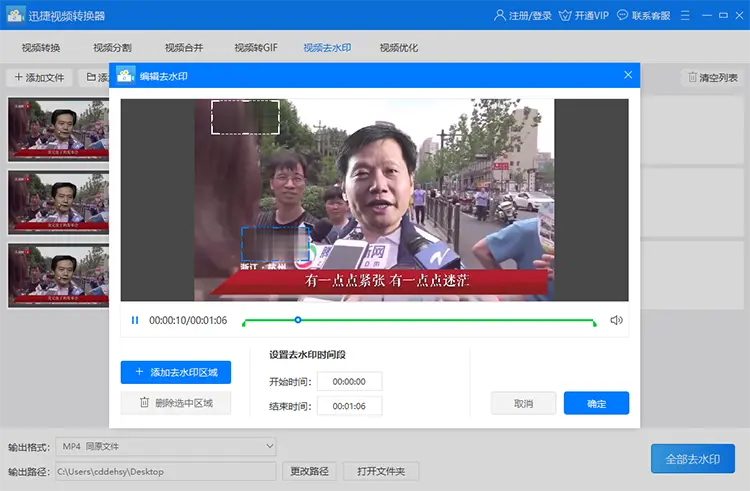750x491 pixels.
Task: Pause the video playback
Action: pos(135,320)
